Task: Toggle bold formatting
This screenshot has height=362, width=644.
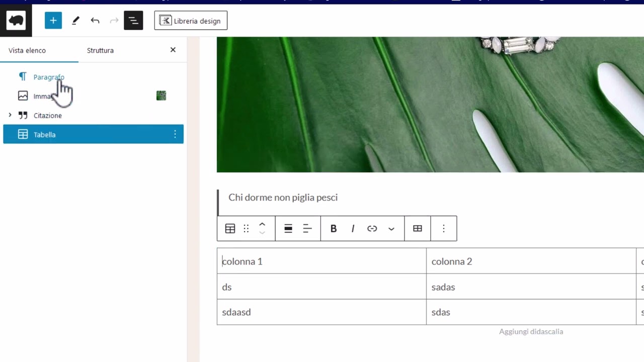Action: [334, 228]
